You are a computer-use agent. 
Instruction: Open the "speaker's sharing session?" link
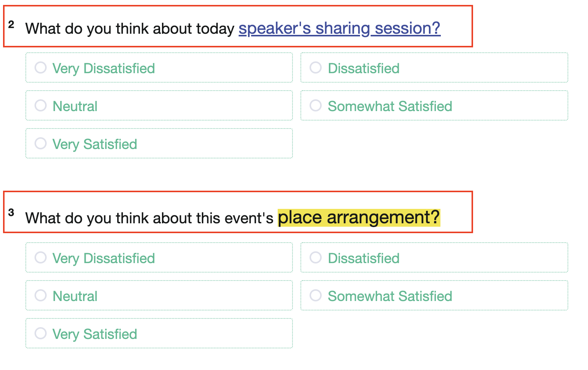[339, 28]
